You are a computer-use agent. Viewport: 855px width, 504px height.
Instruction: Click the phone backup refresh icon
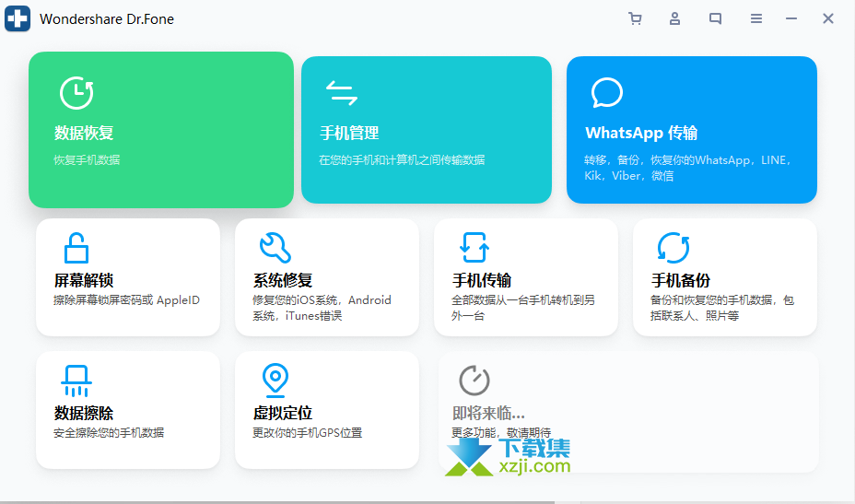[x=673, y=248]
